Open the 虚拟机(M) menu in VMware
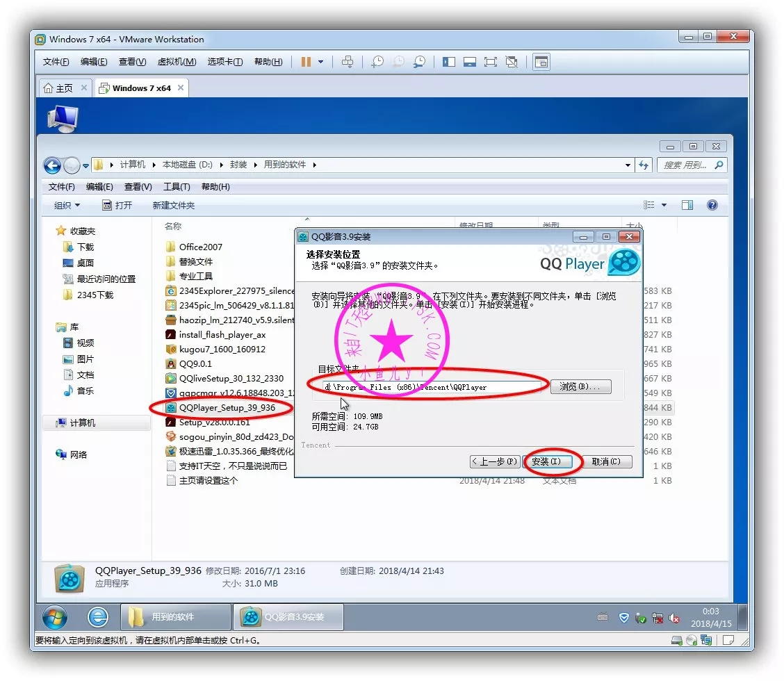 click(x=177, y=62)
